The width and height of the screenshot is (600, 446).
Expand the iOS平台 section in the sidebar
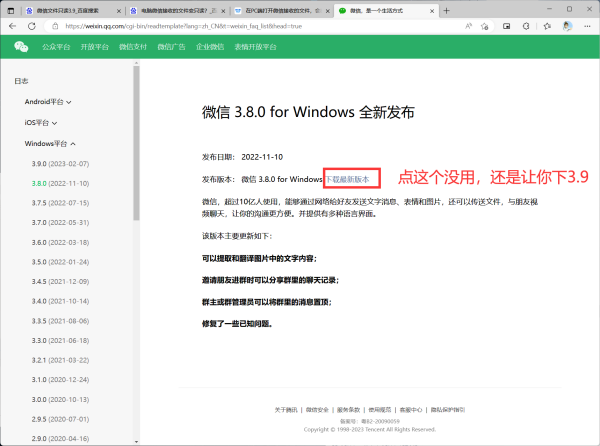point(41,123)
